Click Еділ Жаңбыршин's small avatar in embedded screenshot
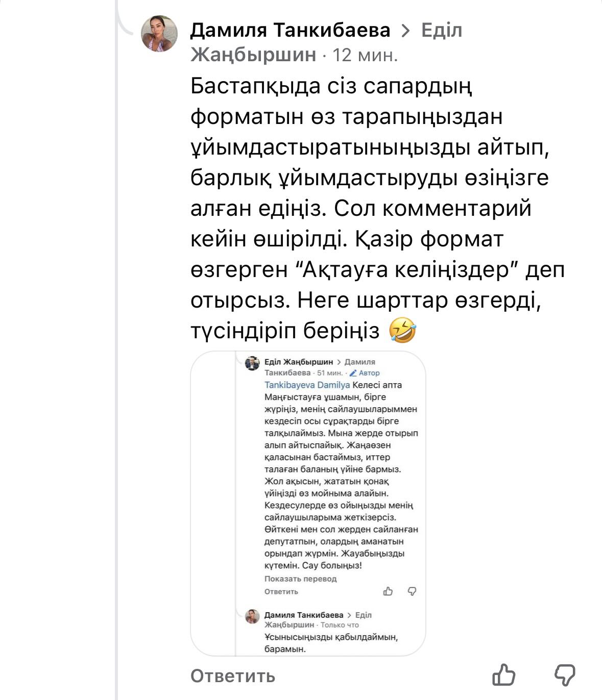This screenshot has height=700, width=602. [x=252, y=364]
